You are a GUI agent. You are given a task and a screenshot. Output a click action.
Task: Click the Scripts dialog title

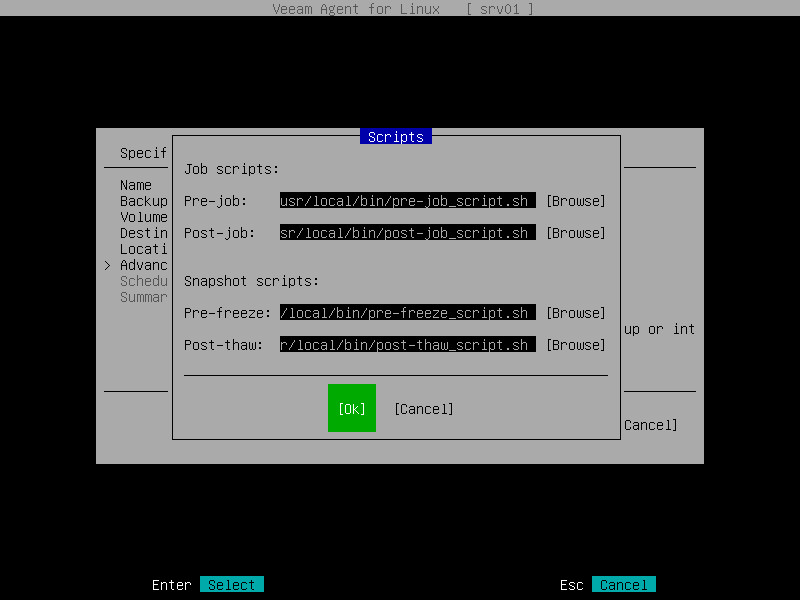point(396,137)
